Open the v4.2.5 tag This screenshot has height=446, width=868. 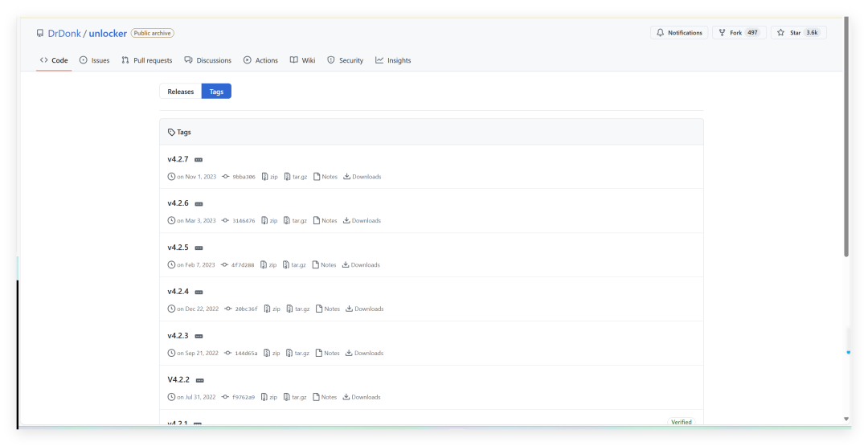click(x=178, y=248)
